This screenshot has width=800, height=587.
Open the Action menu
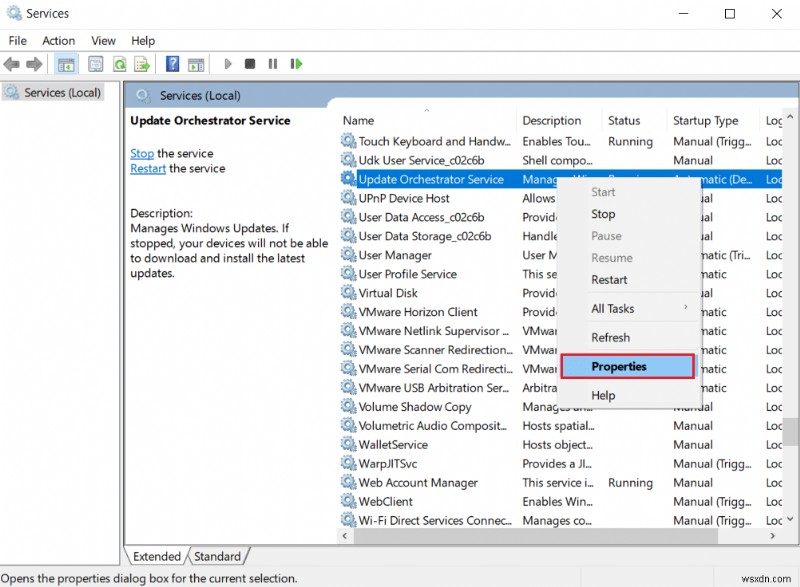pos(58,40)
